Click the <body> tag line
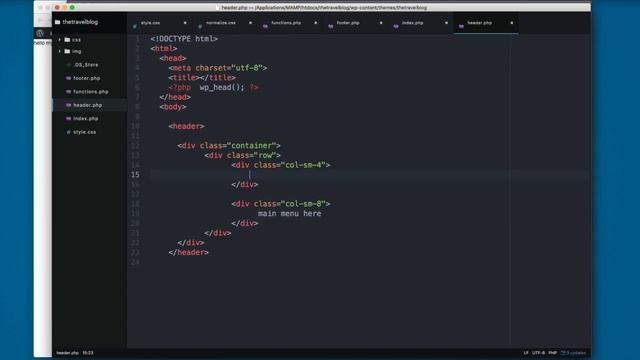The image size is (640, 360). (x=173, y=107)
